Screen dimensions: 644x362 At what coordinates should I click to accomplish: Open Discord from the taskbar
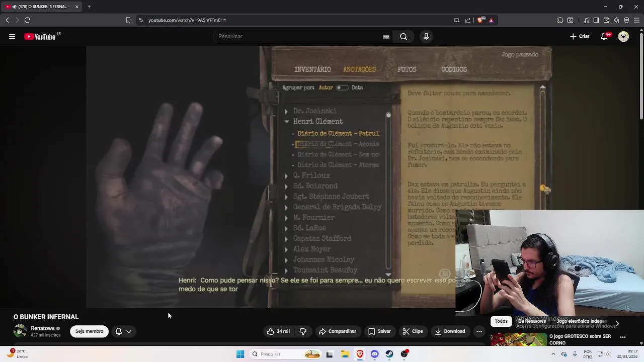pos(374,354)
